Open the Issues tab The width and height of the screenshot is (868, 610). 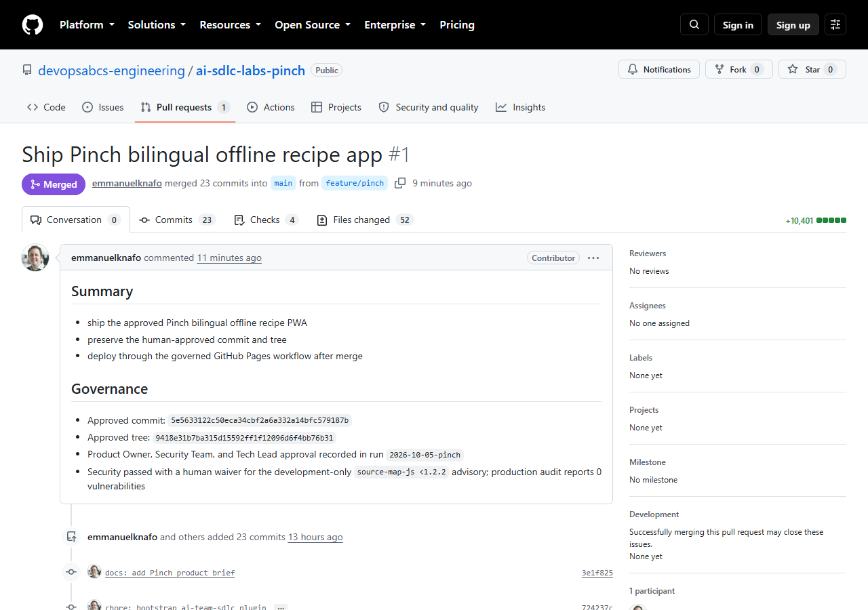[103, 107]
